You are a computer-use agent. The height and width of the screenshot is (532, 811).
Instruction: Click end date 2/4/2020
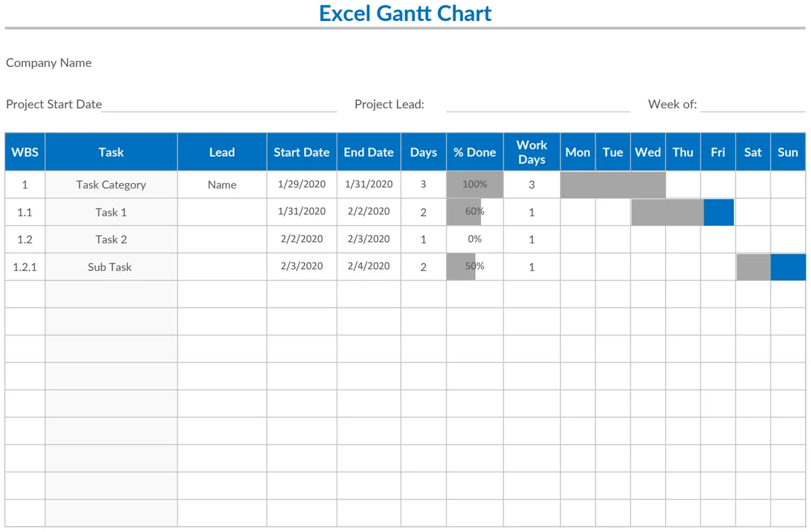[x=368, y=266]
